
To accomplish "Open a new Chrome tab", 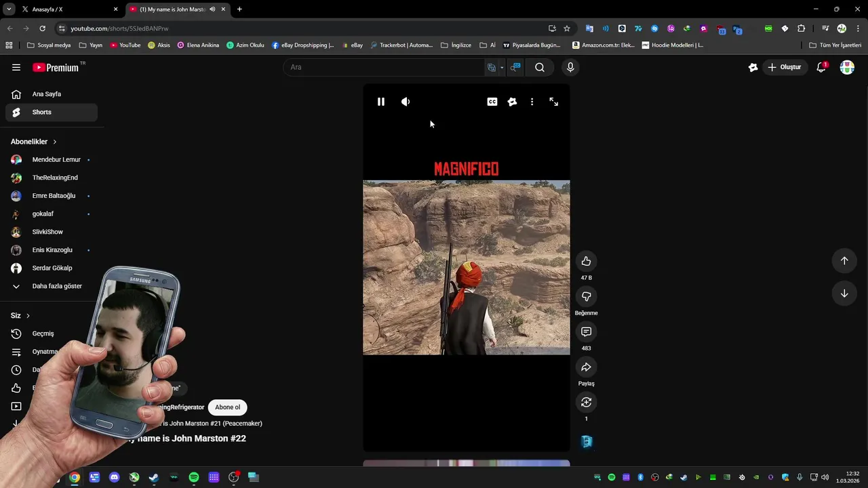I will (239, 9).
